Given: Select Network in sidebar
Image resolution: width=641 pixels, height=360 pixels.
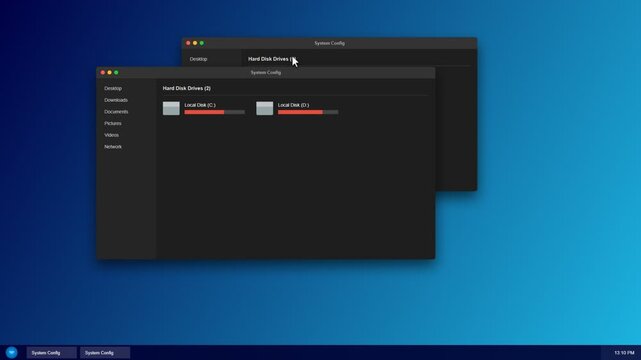Looking at the screenshot, I should 113,147.
